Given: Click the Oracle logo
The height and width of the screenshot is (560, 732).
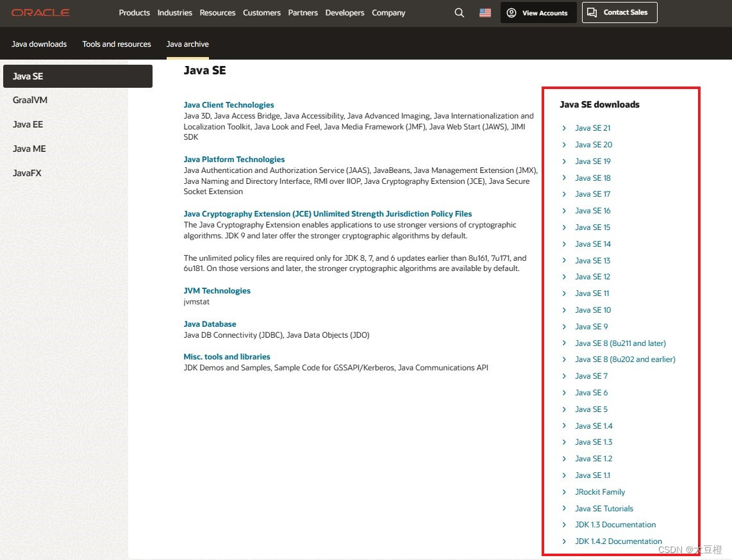Looking at the screenshot, I should pos(40,12).
